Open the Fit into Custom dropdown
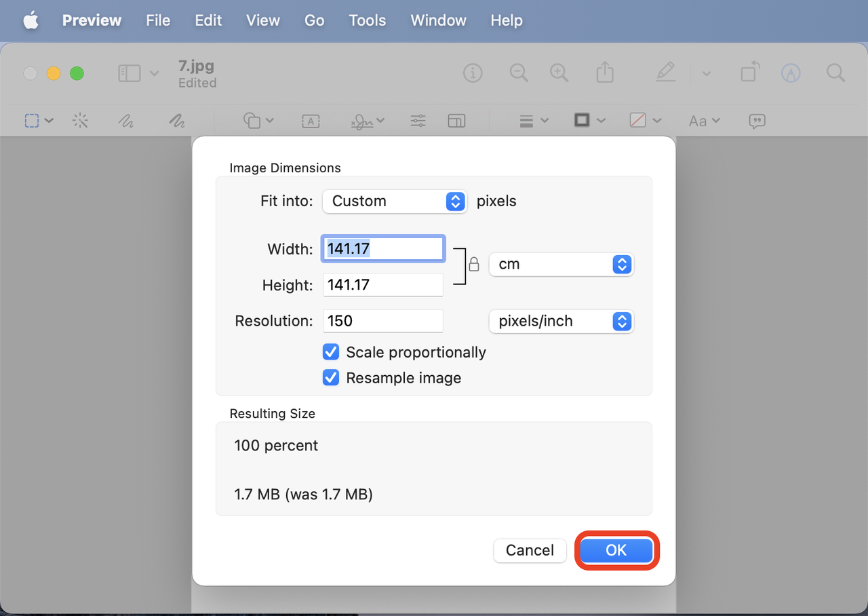The image size is (868, 616). click(394, 201)
